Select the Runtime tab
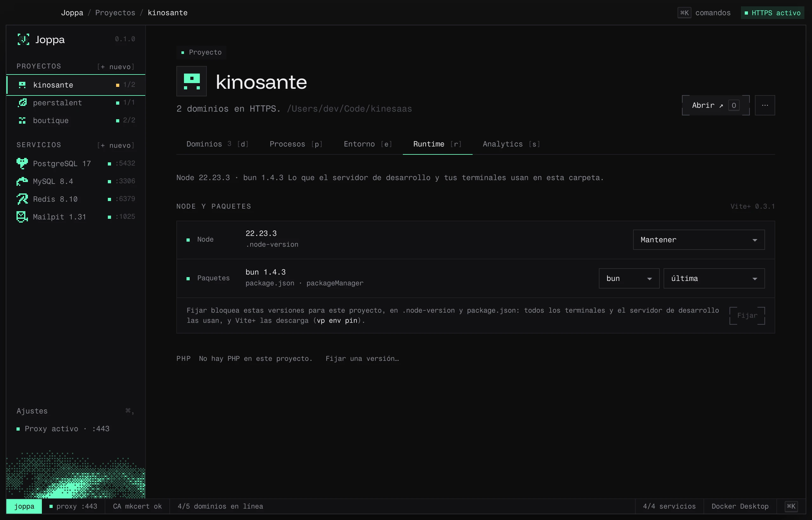Viewport: 812px width, 520px height. [x=437, y=144]
